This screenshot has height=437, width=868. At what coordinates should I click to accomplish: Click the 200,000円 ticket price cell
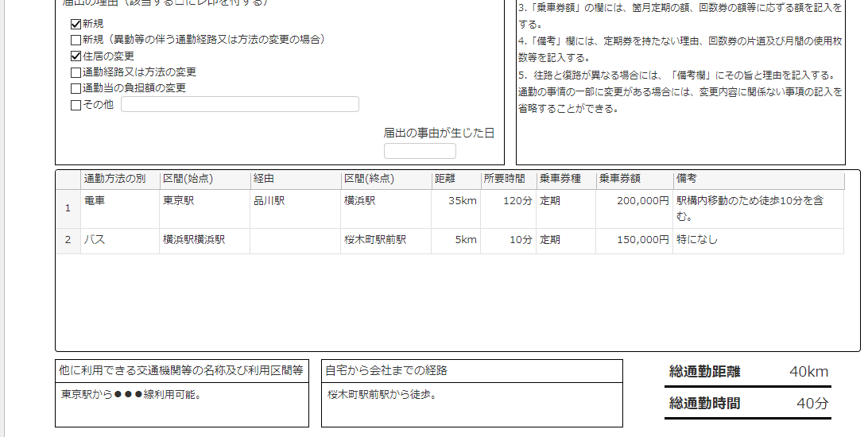[634, 208]
